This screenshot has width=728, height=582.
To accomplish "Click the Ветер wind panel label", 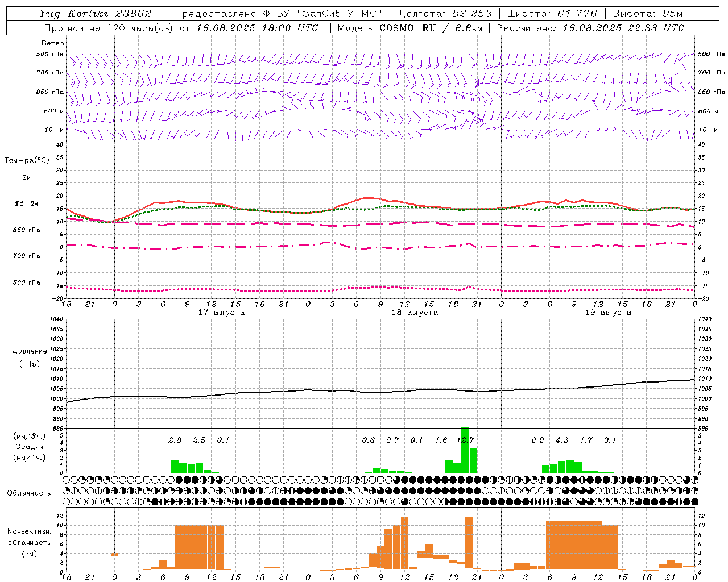I will pos(53,43).
